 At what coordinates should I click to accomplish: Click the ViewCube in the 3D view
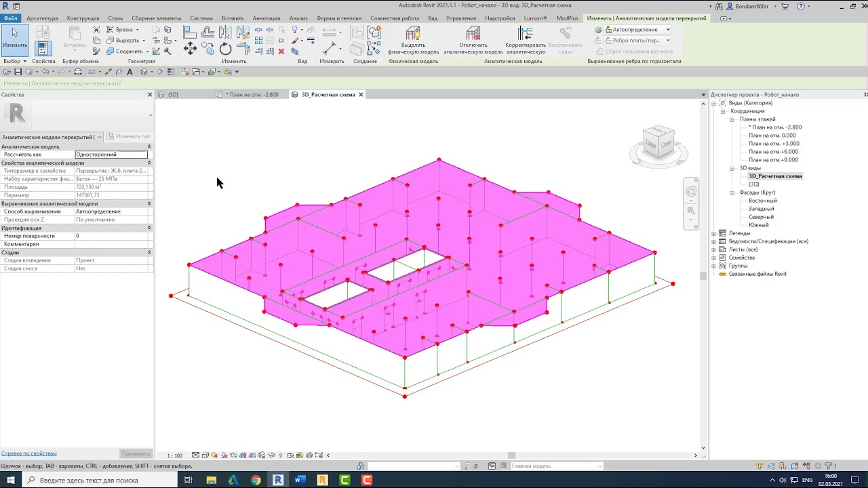658,143
